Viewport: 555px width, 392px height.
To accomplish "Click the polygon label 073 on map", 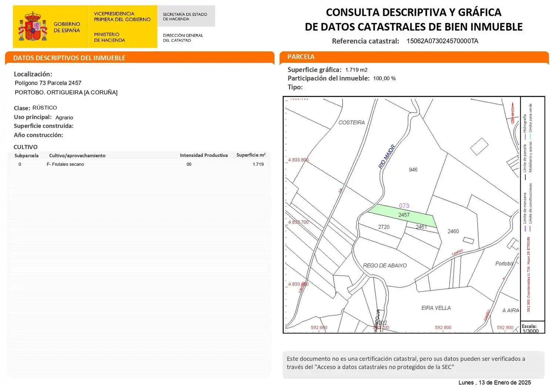I will point(404,206).
